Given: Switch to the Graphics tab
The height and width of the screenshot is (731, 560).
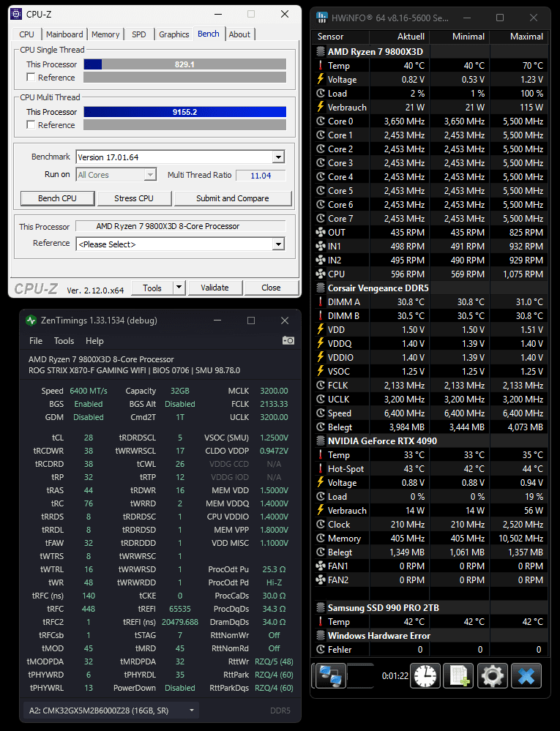Looking at the screenshot, I should pyautogui.click(x=174, y=34).
